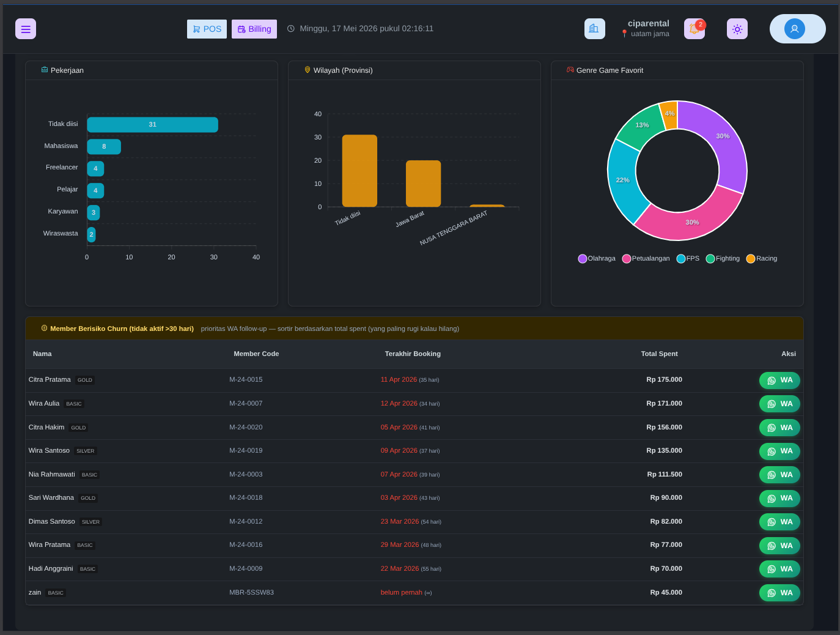Click the ciparental outlet name
This screenshot has height=635, width=840.
(648, 23)
